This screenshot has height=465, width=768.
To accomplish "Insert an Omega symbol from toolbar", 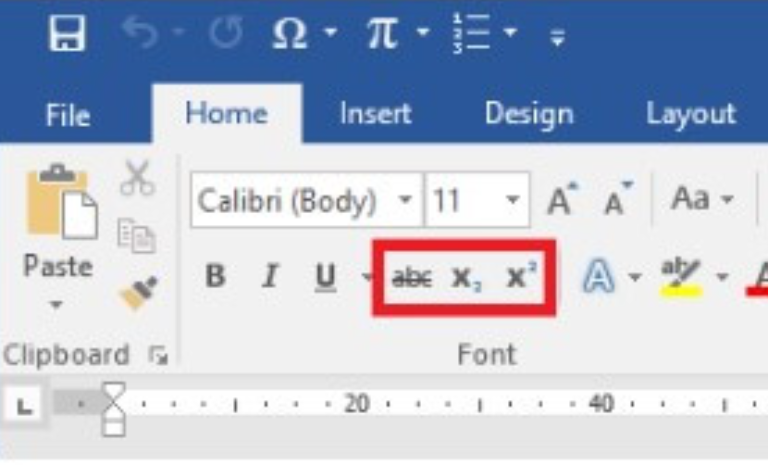I will 289,33.
